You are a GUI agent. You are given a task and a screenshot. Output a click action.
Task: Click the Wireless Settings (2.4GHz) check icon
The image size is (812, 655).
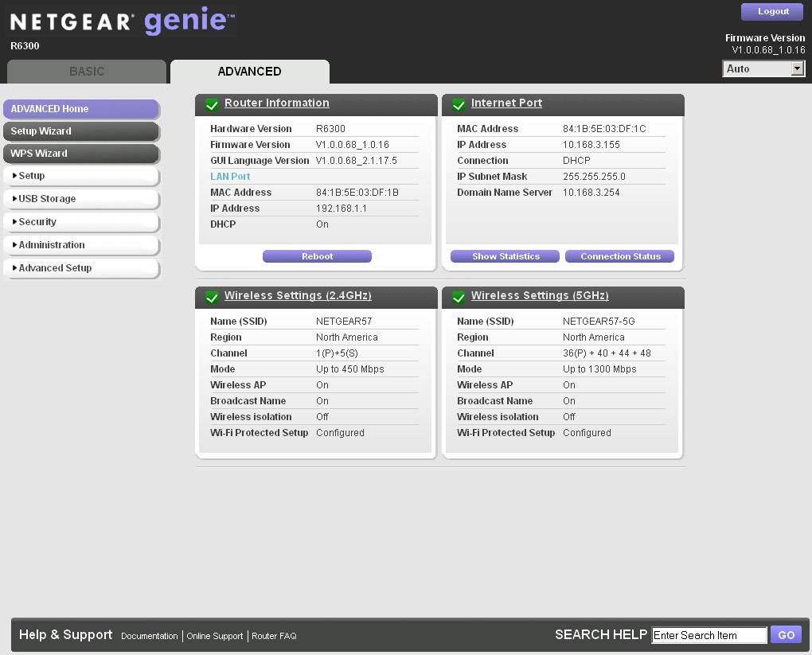point(212,297)
